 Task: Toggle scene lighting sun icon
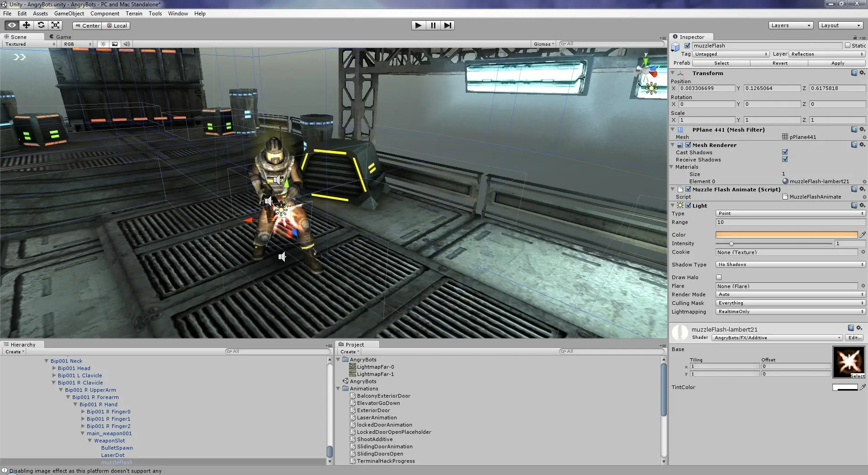(104, 44)
